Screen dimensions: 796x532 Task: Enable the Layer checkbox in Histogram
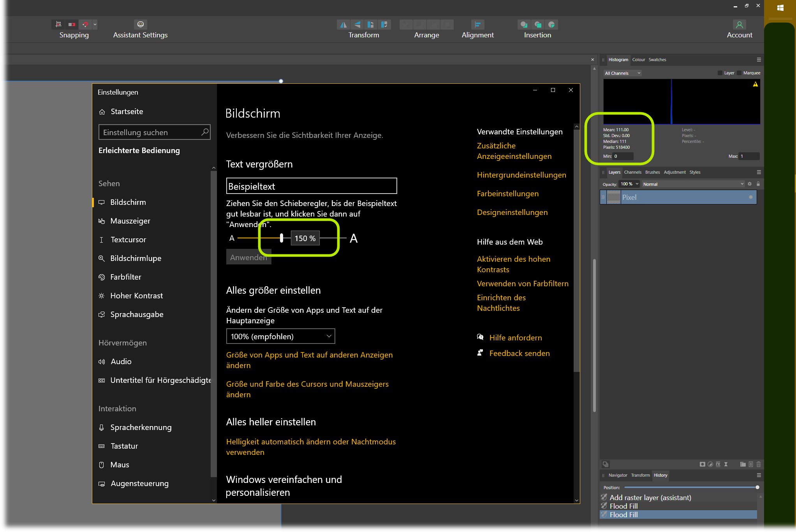point(720,73)
